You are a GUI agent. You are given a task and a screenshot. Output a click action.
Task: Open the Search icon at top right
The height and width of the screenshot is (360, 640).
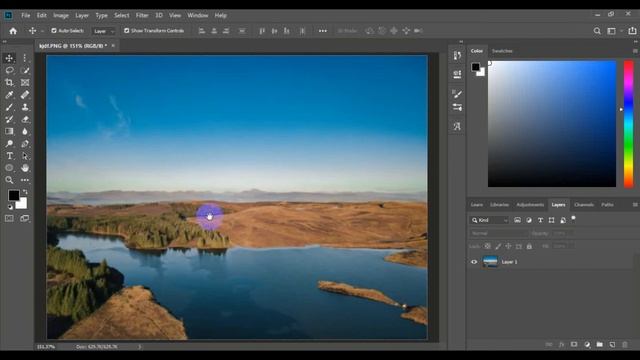(x=597, y=31)
